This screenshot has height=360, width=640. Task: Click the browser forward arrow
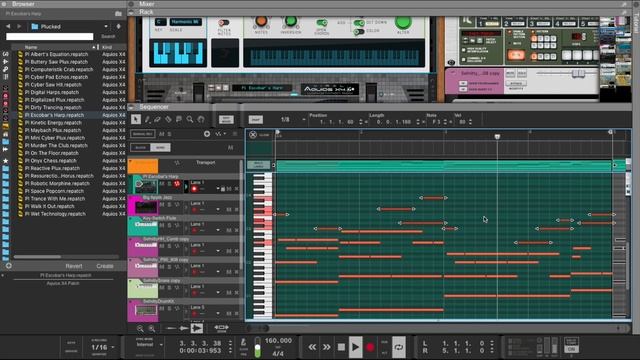coord(19,26)
